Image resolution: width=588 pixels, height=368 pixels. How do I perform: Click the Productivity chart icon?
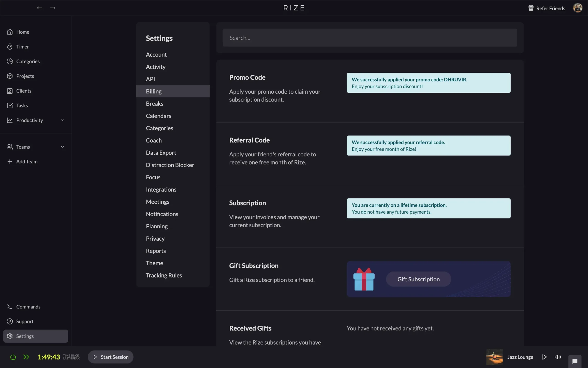(x=10, y=120)
